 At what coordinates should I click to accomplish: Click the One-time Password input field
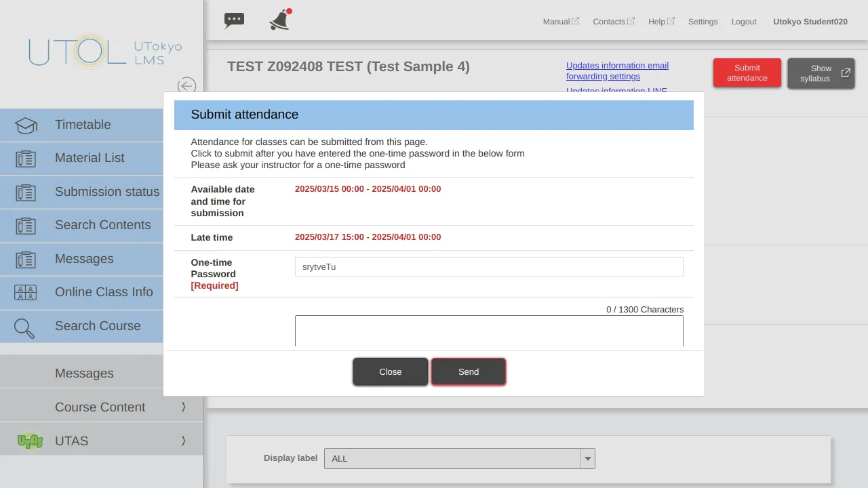click(488, 267)
